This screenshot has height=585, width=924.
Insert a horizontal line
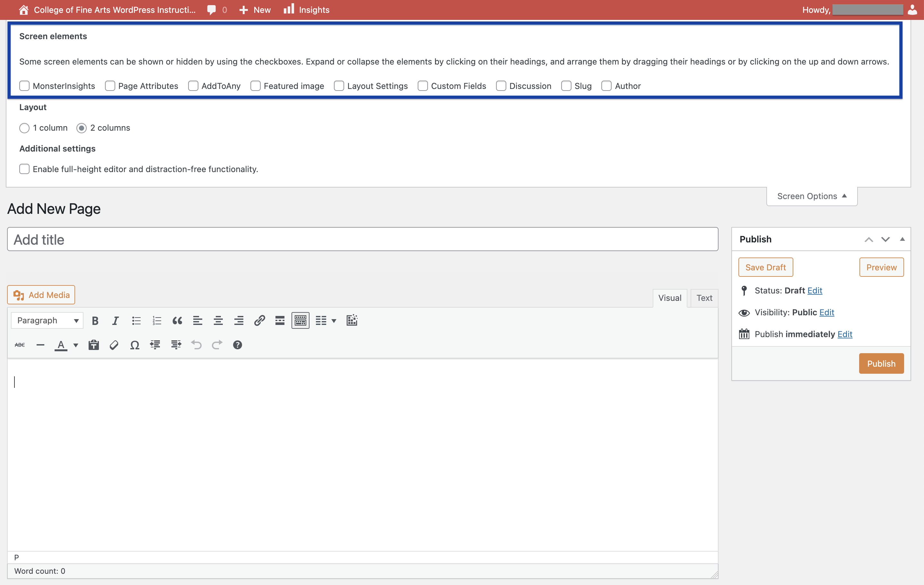[x=40, y=345]
